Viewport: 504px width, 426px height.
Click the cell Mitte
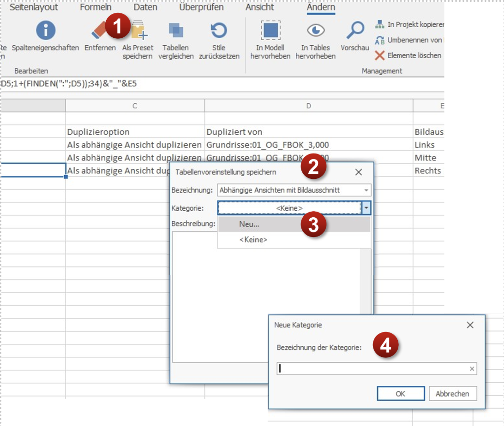(x=429, y=158)
